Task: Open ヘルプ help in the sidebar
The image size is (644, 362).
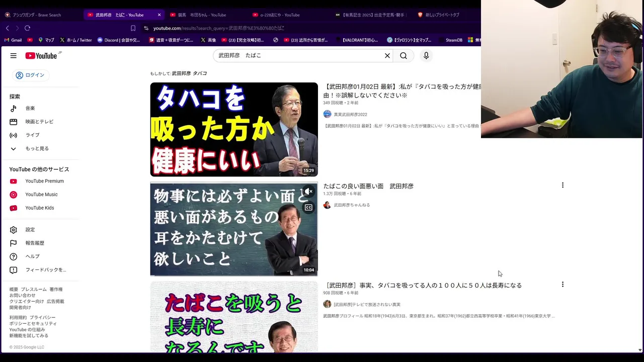Action: [x=40, y=256]
